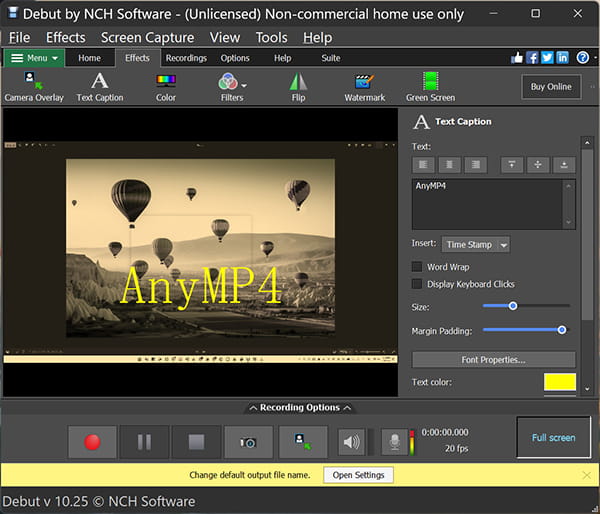Enable Display Keyboard Clicks checkbox

pyautogui.click(x=417, y=284)
